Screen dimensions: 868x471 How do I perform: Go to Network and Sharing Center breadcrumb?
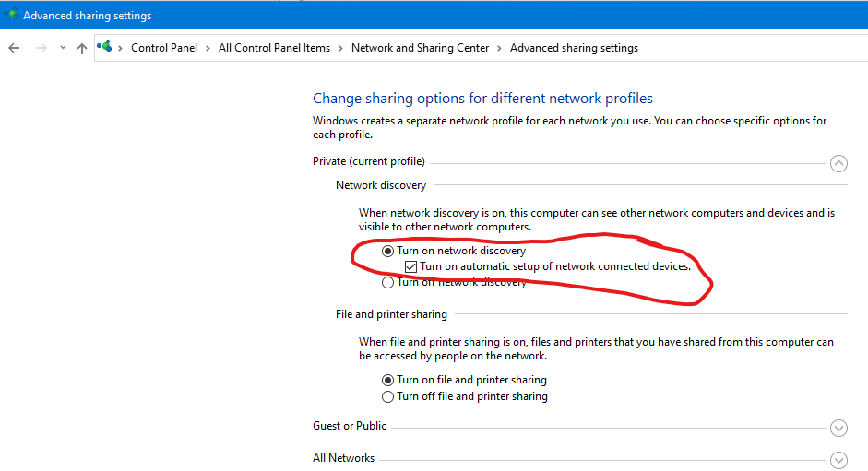point(420,48)
